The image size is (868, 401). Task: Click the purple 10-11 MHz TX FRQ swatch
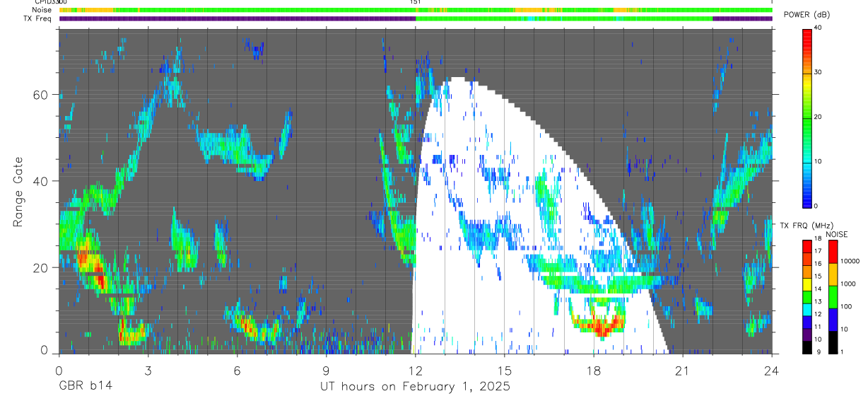(807, 335)
